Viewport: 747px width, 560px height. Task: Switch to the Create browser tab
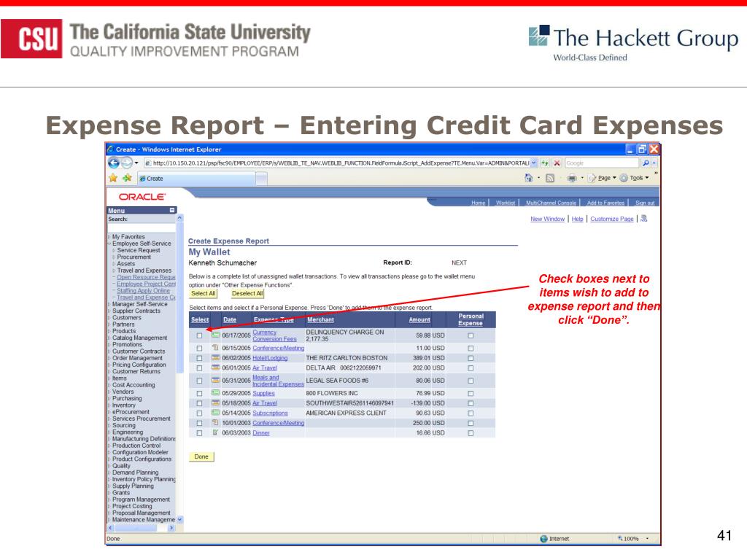[197, 179]
